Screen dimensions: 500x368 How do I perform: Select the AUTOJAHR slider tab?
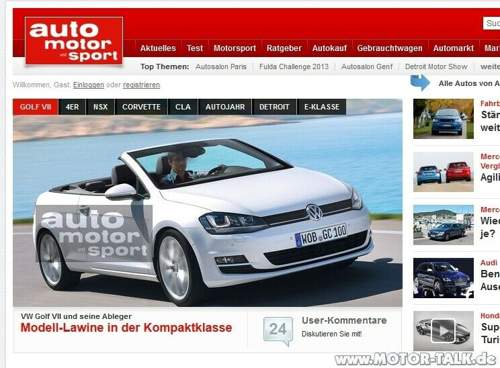point(225,107)
